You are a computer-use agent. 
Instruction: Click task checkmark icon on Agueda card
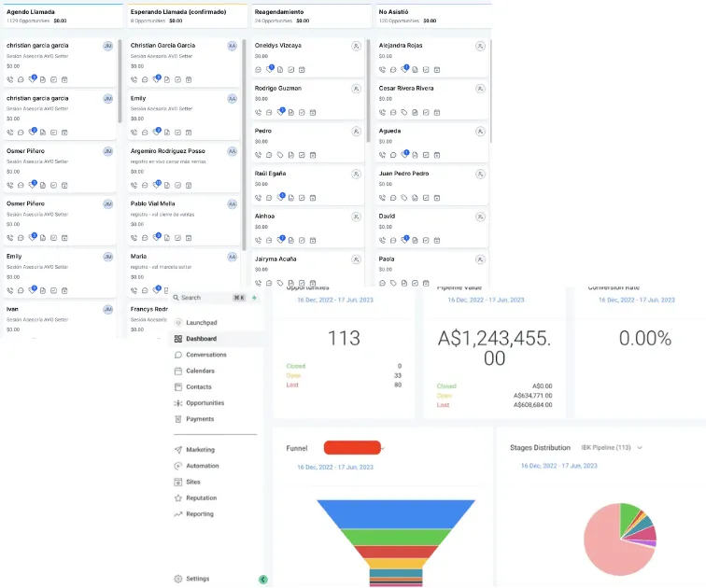pos(426,155)
